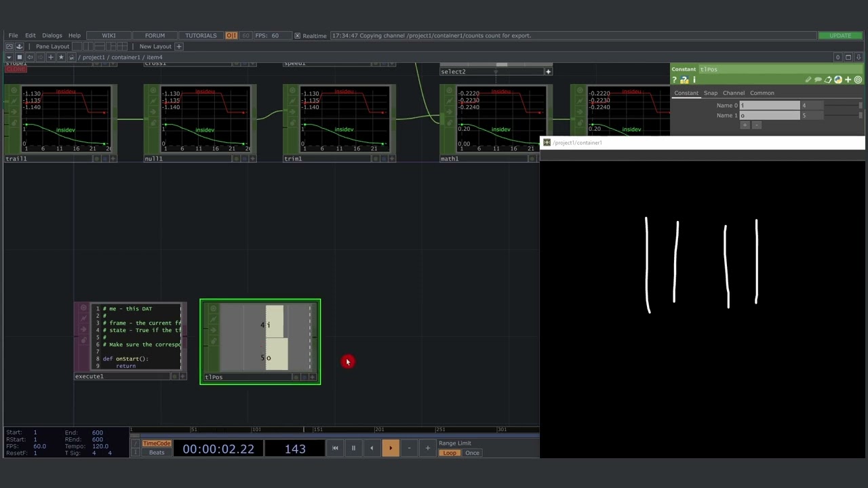Select the trail1 node viewer
868x488 pixels.
tap(66, 119)
